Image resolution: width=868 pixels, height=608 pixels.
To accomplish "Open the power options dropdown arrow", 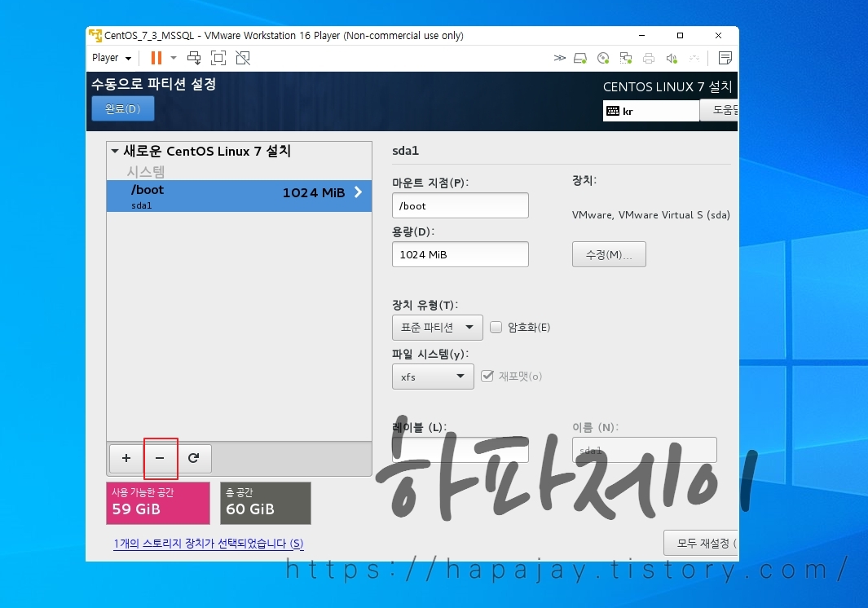I will (174, 58).
